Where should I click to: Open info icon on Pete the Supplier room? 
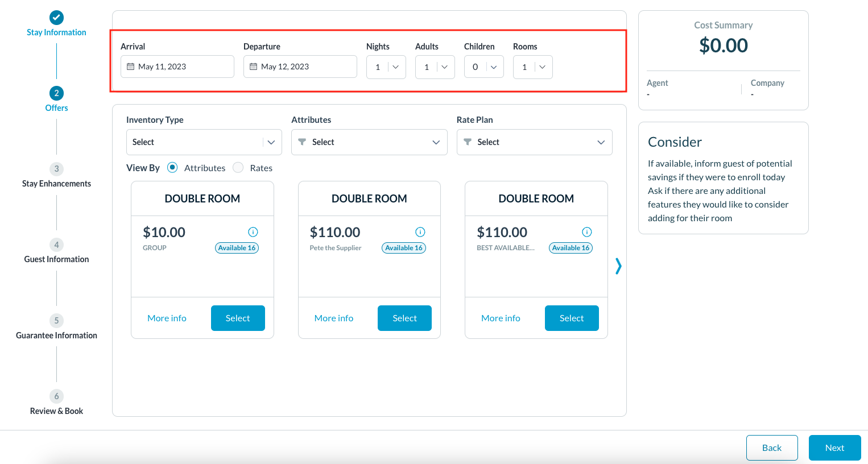point(420,232)
